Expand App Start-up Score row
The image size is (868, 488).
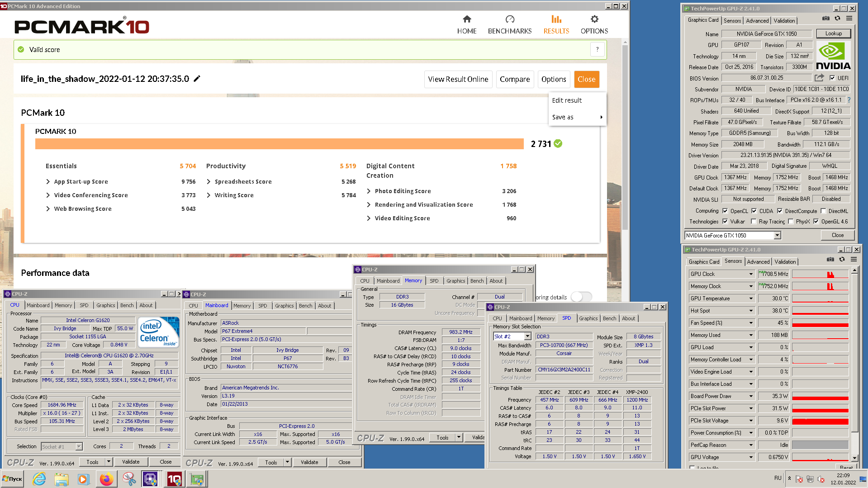[x=48, y=181]
